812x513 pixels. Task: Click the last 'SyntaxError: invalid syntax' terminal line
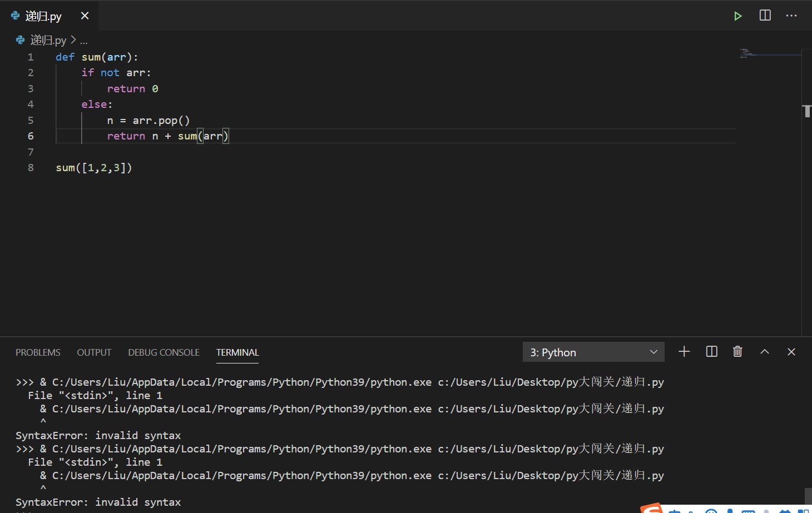(x=98, y=502)
